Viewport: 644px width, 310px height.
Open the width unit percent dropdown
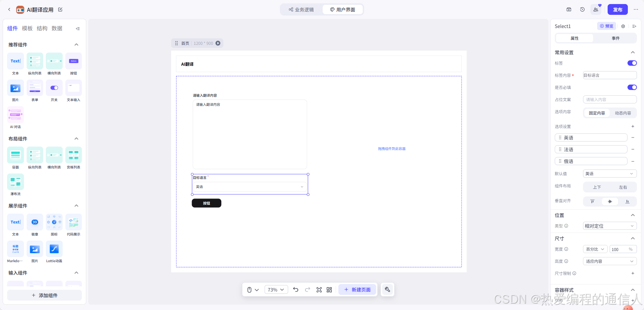[595, 249]
